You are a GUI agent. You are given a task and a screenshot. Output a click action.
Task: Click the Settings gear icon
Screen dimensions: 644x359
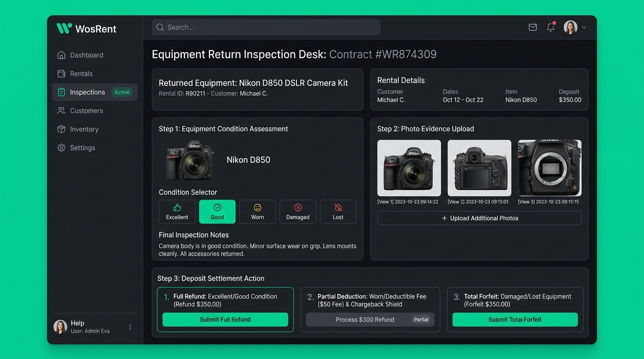pyautogui.click(x=61, y=148)
